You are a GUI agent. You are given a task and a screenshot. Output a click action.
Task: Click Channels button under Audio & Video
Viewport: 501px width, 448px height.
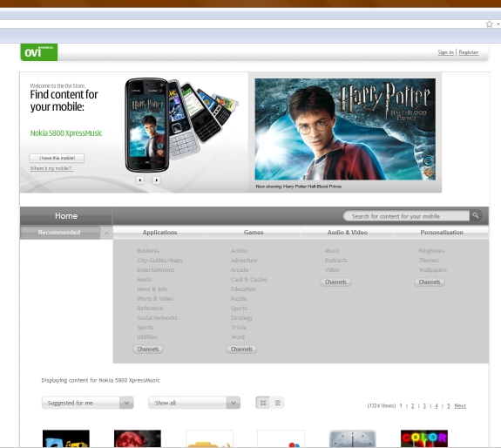pyautogui.click(x=335, y=282)
